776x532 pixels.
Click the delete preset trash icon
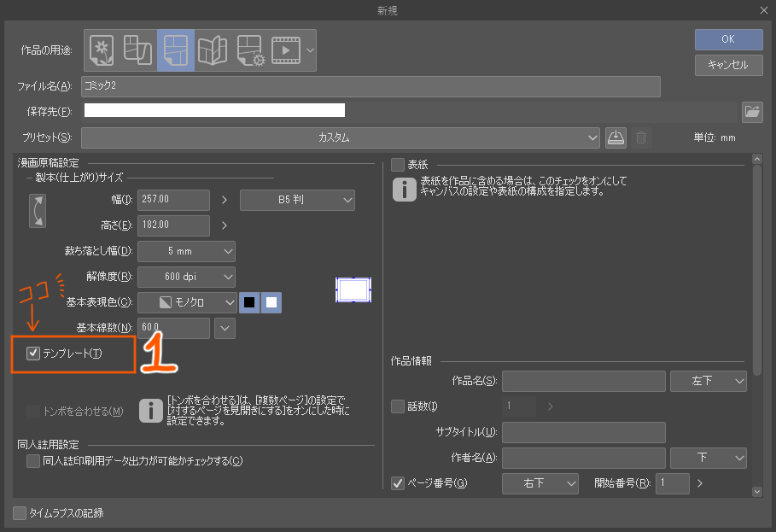tap(641, 137)
